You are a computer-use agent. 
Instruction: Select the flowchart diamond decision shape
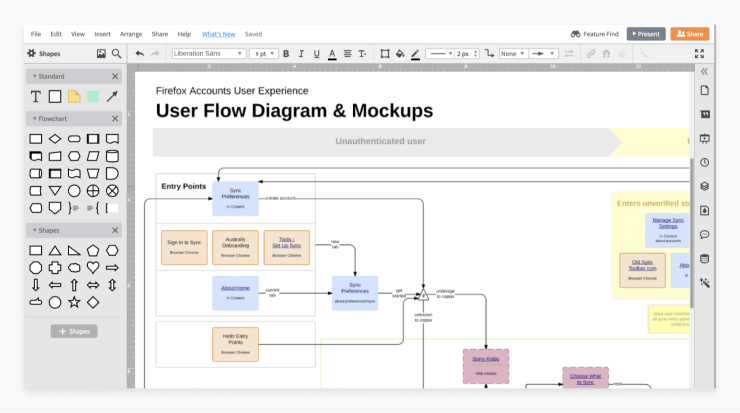55,139
